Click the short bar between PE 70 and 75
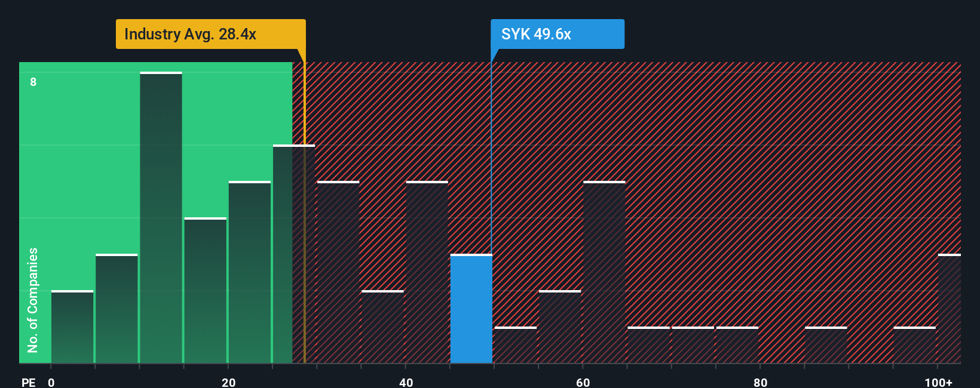Viewport: 980px width, 388px height. 693,345
